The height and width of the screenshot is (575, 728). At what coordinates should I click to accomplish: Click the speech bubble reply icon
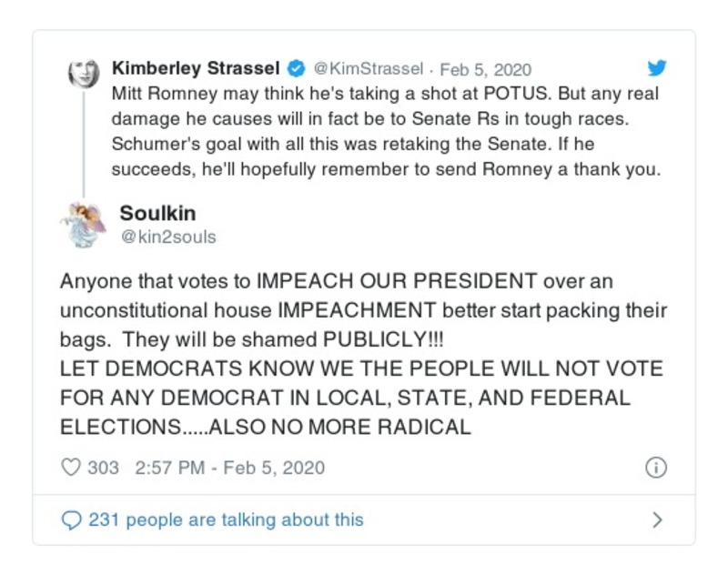tap(71, 520)
